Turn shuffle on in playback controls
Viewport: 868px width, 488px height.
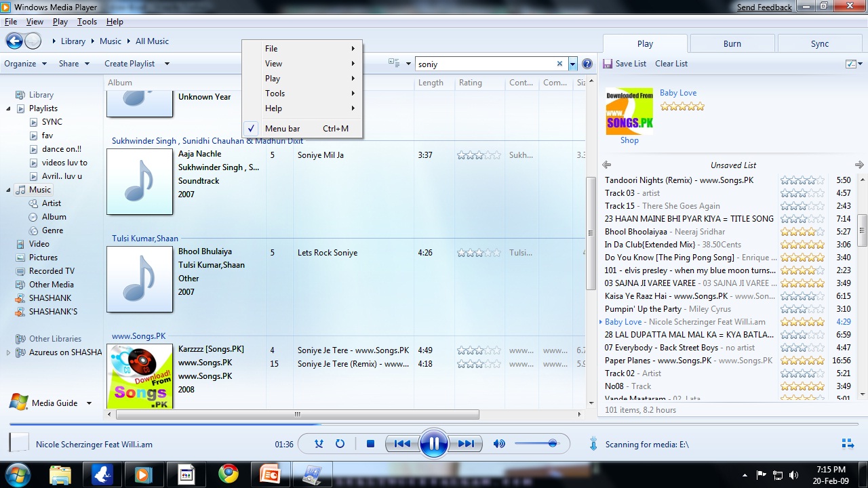coord(319,444)
